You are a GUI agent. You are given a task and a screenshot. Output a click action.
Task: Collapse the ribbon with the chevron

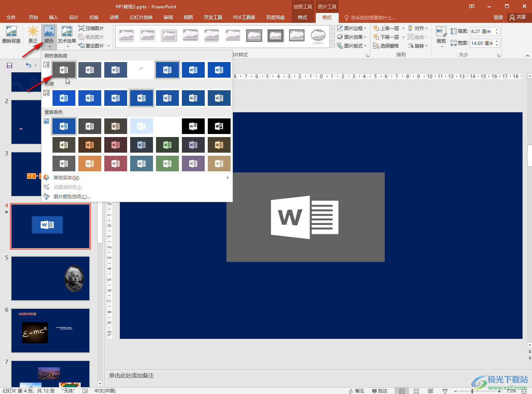tap(527, 56)
